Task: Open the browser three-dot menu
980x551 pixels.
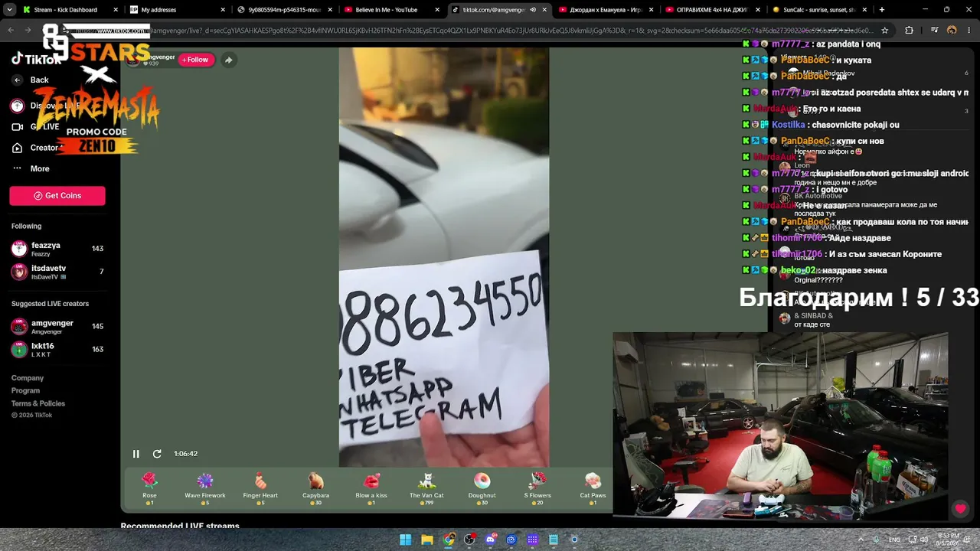Action: (969, 31)
